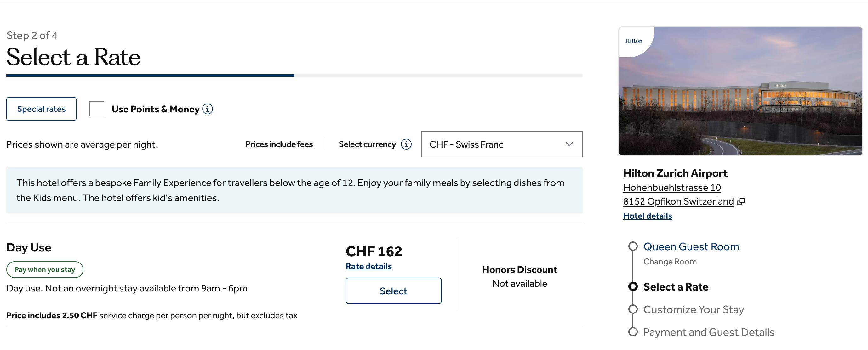This screenshot has width=868, height=350.
Task: Enable the Use Points & Money checkbox
Action: click(97, 109)
